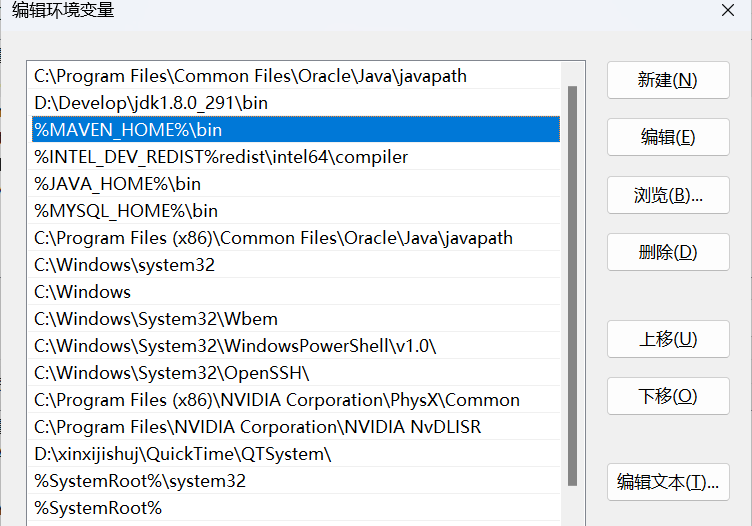The height and width of the screenshot is (526, 752).
Task: Pick the NVIDIA PhysX\Common path entry
Action: [x=277, y=400]
